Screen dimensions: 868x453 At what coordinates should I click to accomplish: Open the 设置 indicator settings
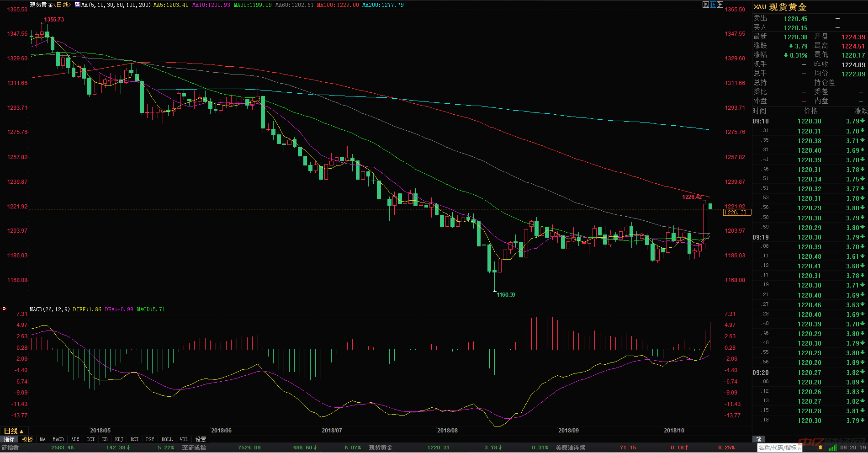point(201,439)
